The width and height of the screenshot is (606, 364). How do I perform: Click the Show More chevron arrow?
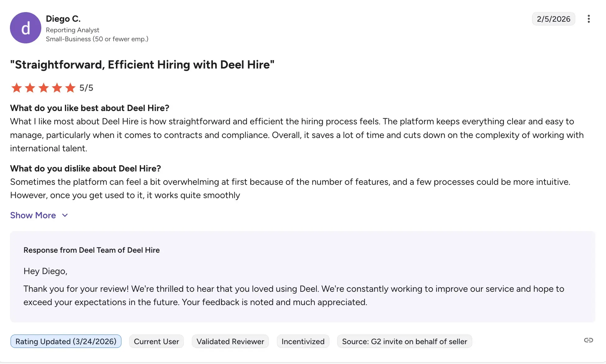(65, 215)
